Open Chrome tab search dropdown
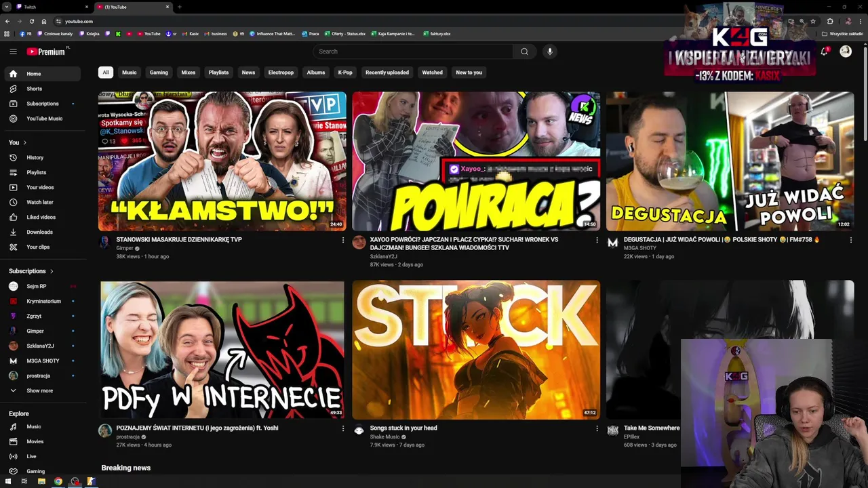This screenshot has height=488, width=868. point(7,7)
